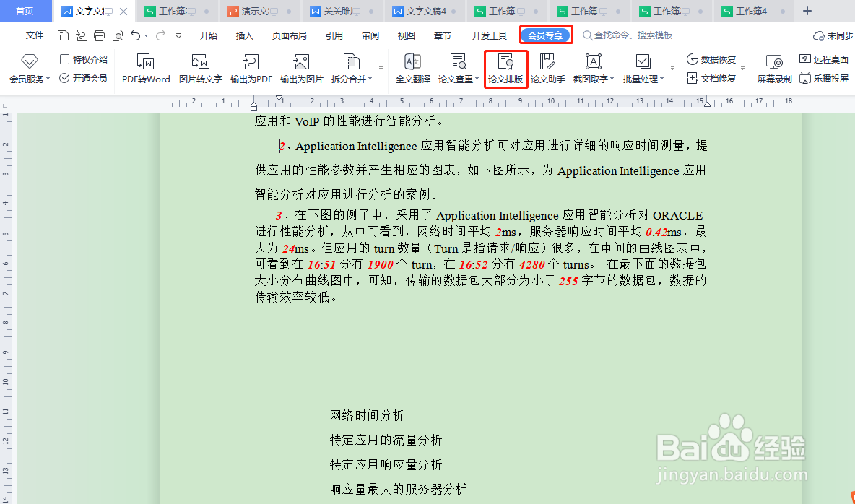Open 论文查重 plagiarism check

pyautogui.click(x=458, y=68)
